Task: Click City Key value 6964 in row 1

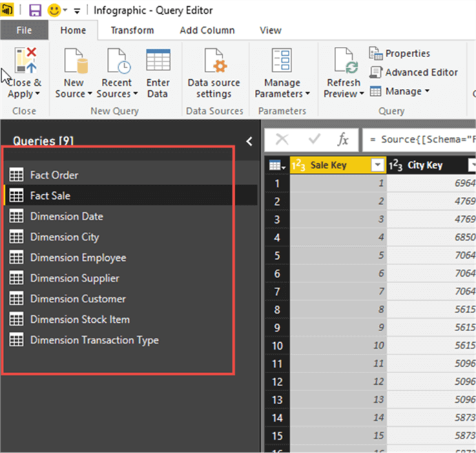Action: pyautogui.click(x=431, y=183)
